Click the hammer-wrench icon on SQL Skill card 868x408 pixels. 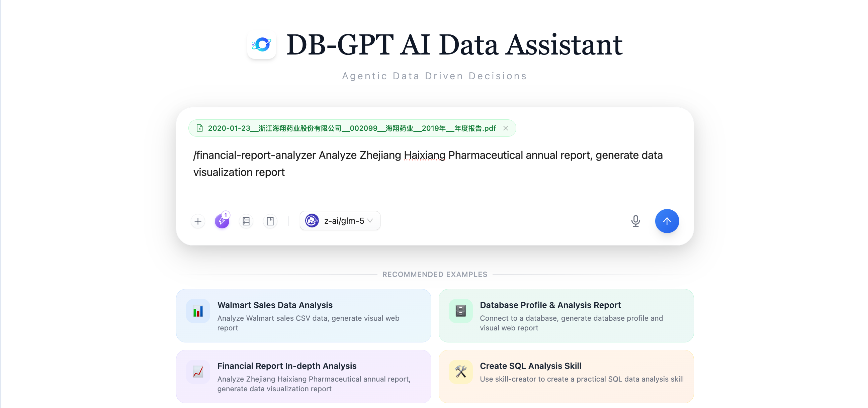460,372
